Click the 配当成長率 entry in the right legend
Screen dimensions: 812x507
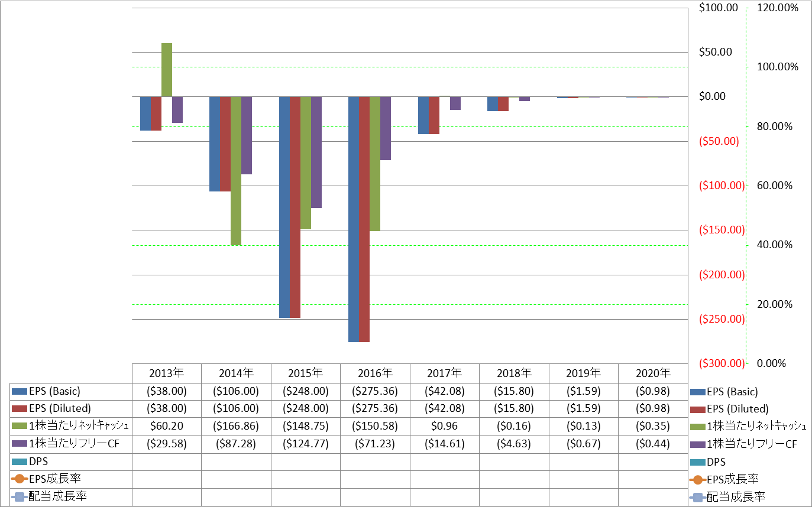[x=736, y=497]
